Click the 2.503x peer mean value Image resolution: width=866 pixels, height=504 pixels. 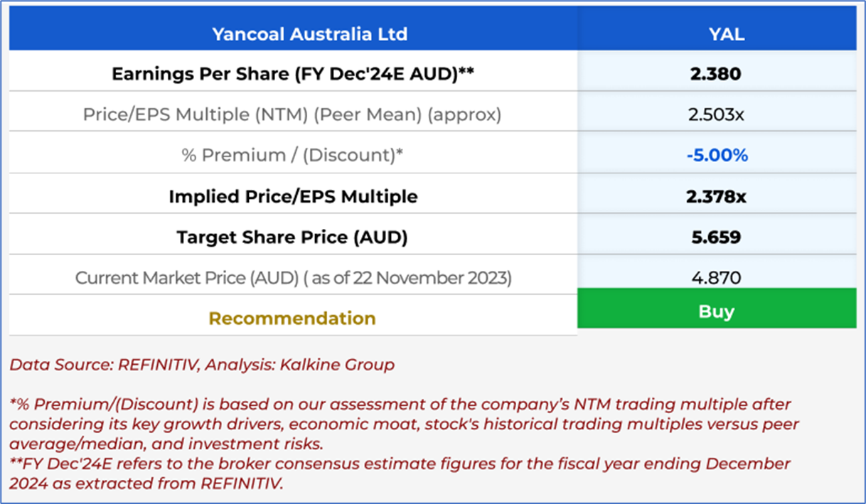(715, 114)
